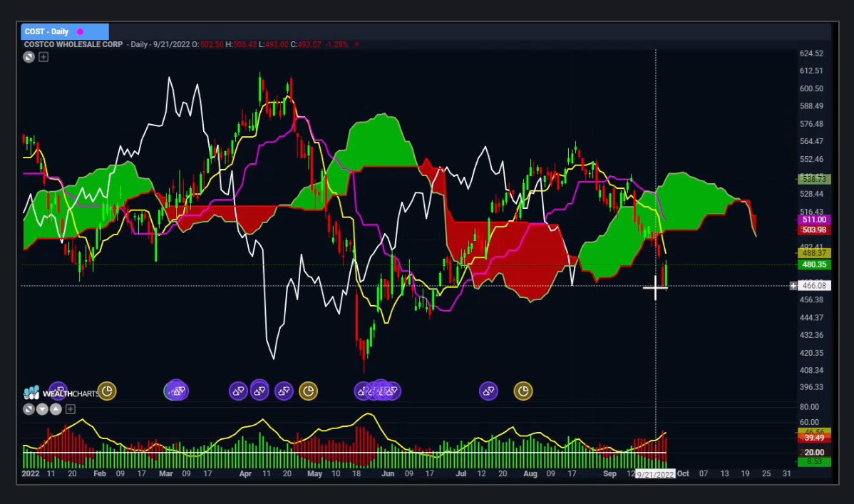Open gold earnings marker near late January
This screenshot has width=854, height=504.
(107, 391)
